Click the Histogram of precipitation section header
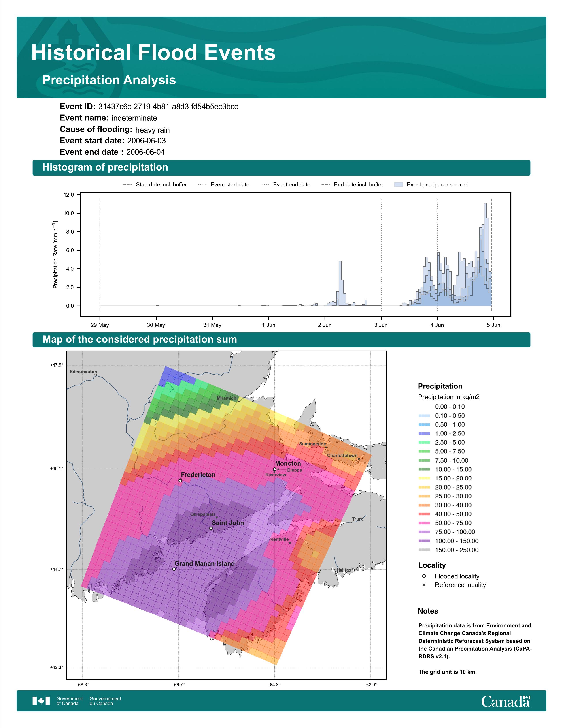 tap(281, 168)
